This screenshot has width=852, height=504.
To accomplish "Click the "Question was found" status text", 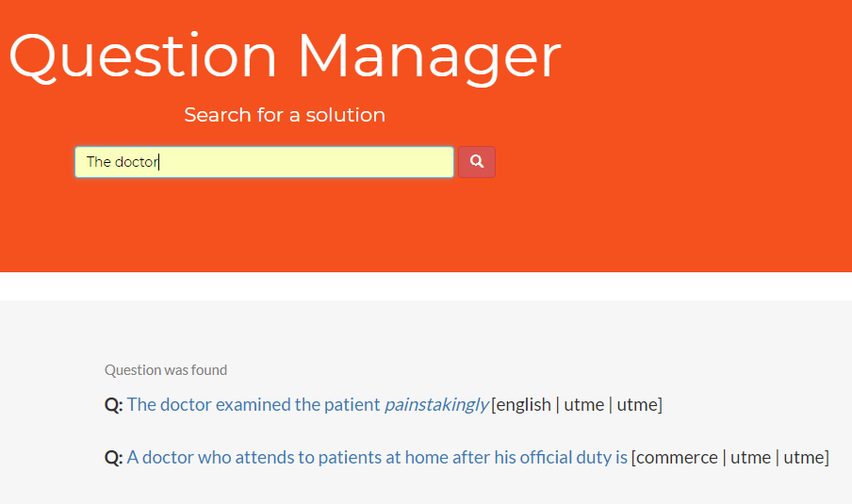I will coord(166,370).
